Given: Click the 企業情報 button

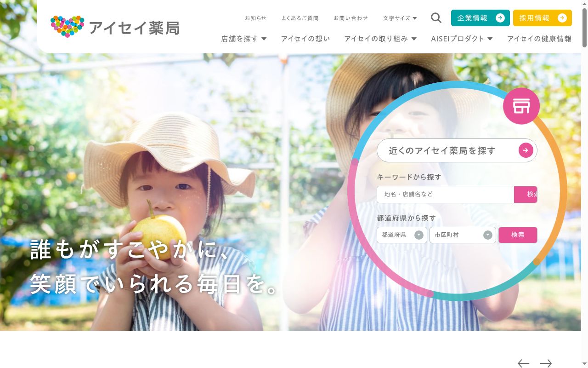Looking at the screenshot, I should pyautogui.click(x=481, y=18).
